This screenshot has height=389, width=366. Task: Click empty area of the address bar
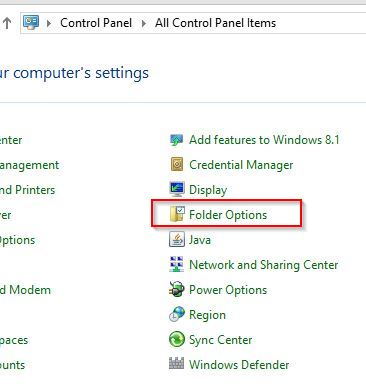(320, 23)
